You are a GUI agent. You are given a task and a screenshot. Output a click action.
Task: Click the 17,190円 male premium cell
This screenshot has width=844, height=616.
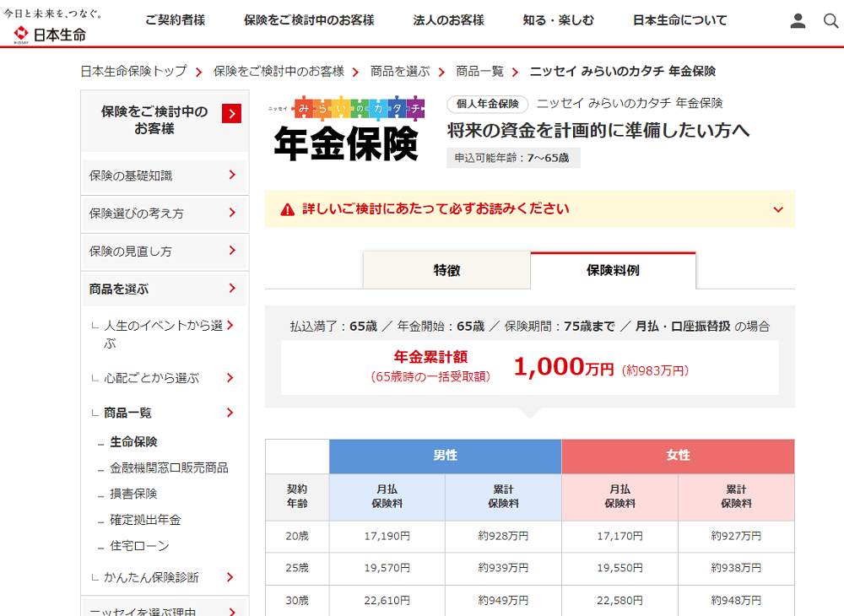coord(387,537)
